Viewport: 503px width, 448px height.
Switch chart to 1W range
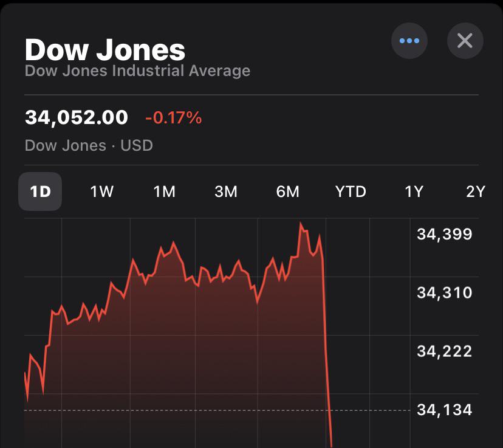102,191
